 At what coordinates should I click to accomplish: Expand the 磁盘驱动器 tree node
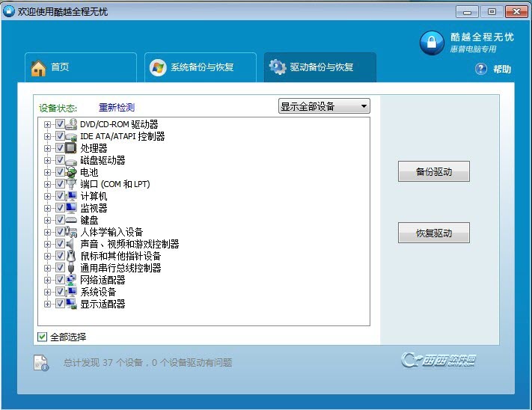[x=47, y=160]
